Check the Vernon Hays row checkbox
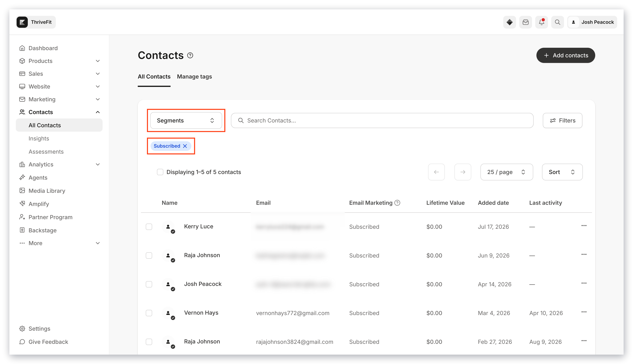Screen dimensions: 633x364 click(x=149, y=313)
